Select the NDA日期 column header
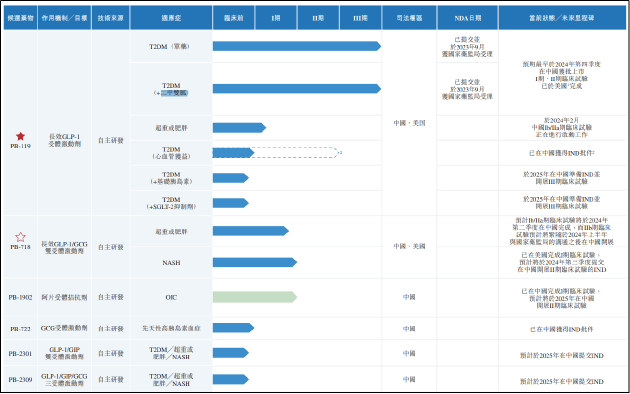The width and height of the screenshot is (630, 394). [x=468, y=18]
